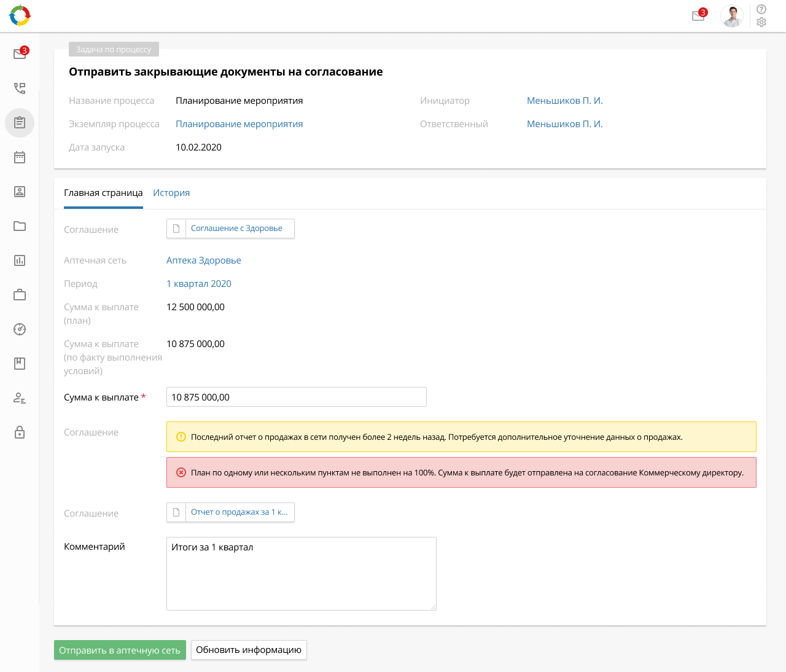
Task: Open the calendar icon in sidebar
Action: (20, 157)
